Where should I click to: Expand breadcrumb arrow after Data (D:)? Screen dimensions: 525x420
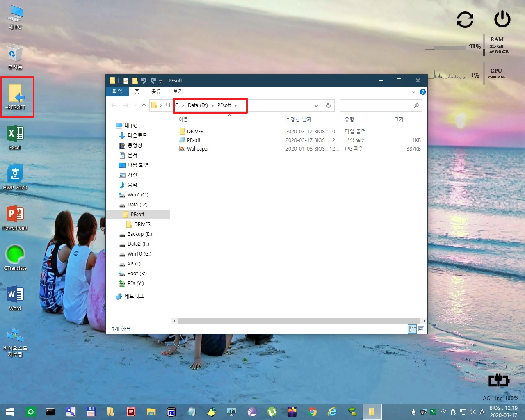(212, 105)
